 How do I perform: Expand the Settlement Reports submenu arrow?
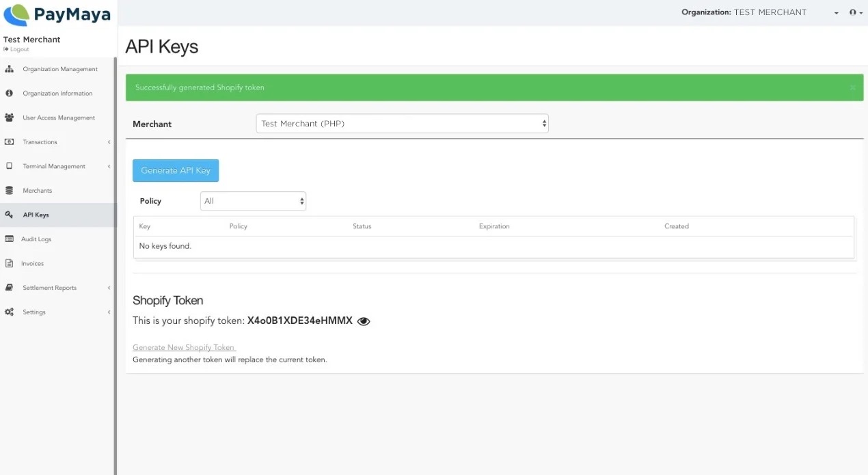pyautogui.click(x=109, y=288)
